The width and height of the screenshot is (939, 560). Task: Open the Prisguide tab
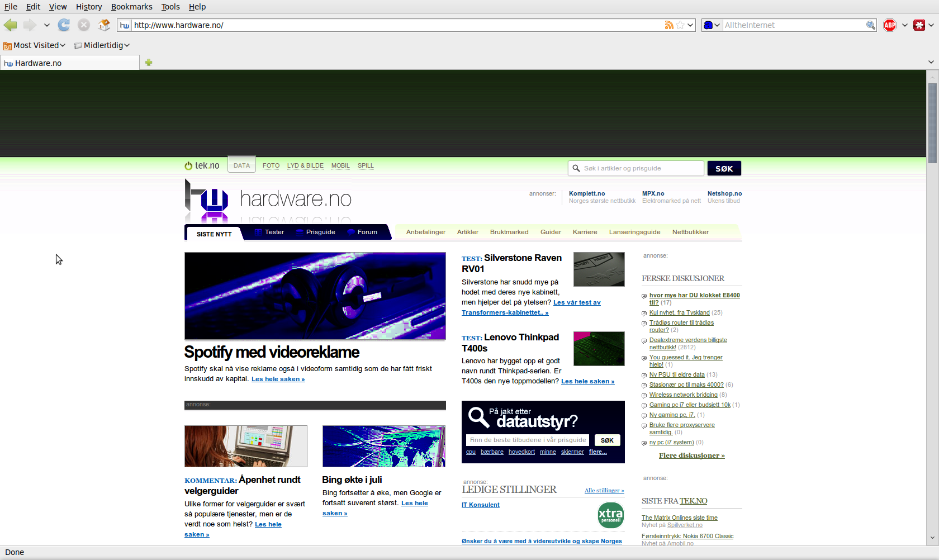[316, 232]
